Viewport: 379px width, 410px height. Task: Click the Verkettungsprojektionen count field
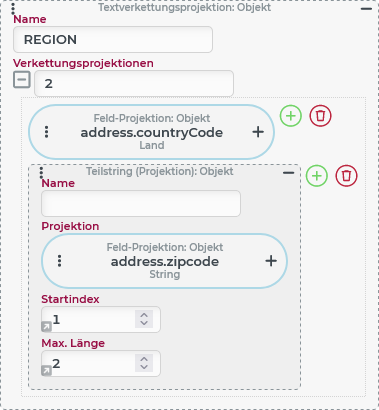[134, 83]
